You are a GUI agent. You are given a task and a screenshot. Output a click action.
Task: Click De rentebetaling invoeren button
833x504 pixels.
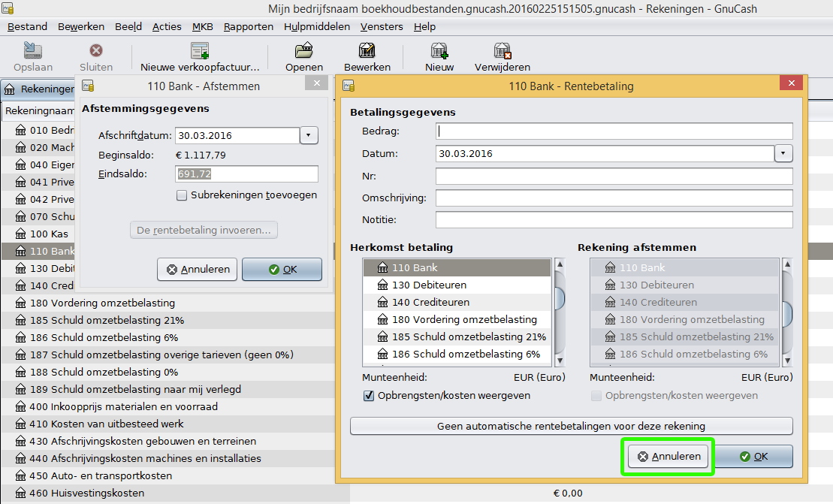point(204,230)
